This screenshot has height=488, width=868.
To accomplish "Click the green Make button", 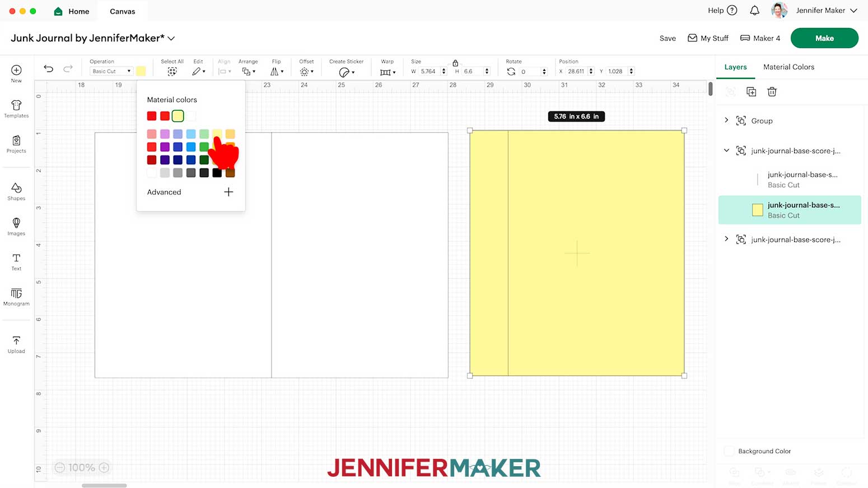I will coord(824,38).
